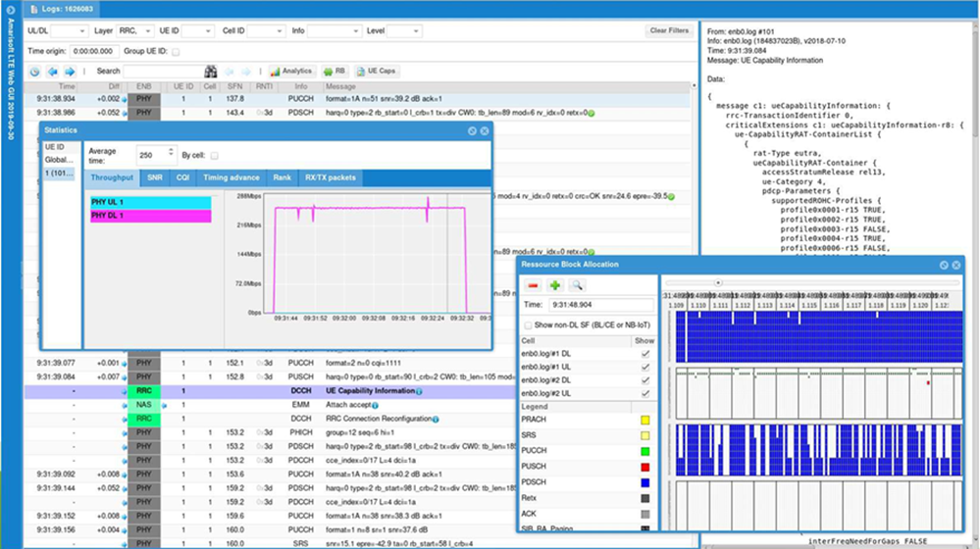980x549 pixels.
Task: Click the clock time-origin icon in log toolbar
Action: click(35, 72)
